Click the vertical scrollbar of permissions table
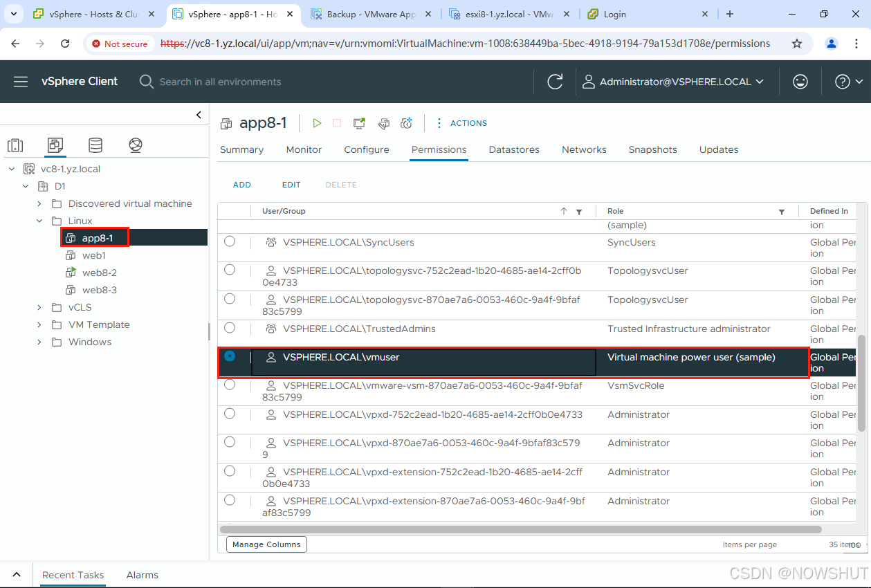This screenshot has width=871, height=588. click(861, 383)
